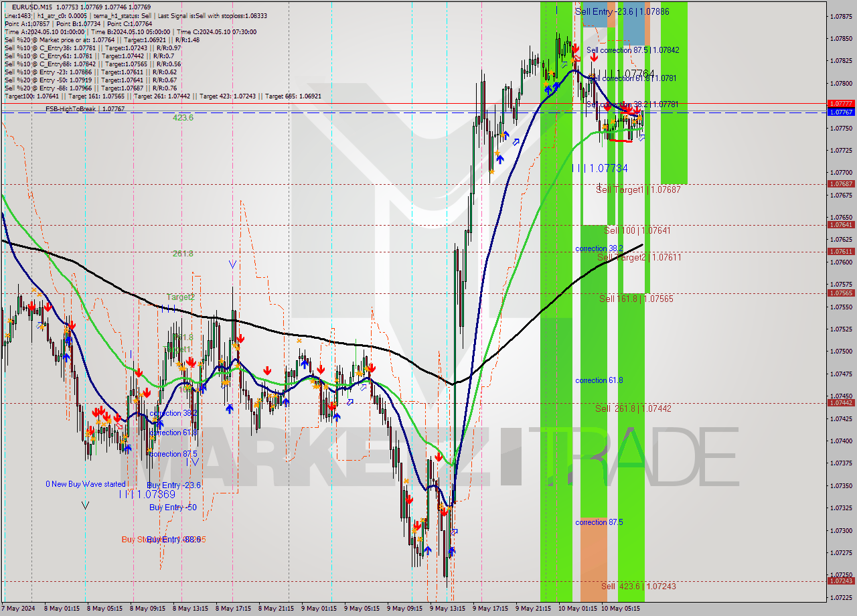Select the 'Sell Target1 | 1.07687' label
This screenshot has height=616, width=857.
coord(638,190)
